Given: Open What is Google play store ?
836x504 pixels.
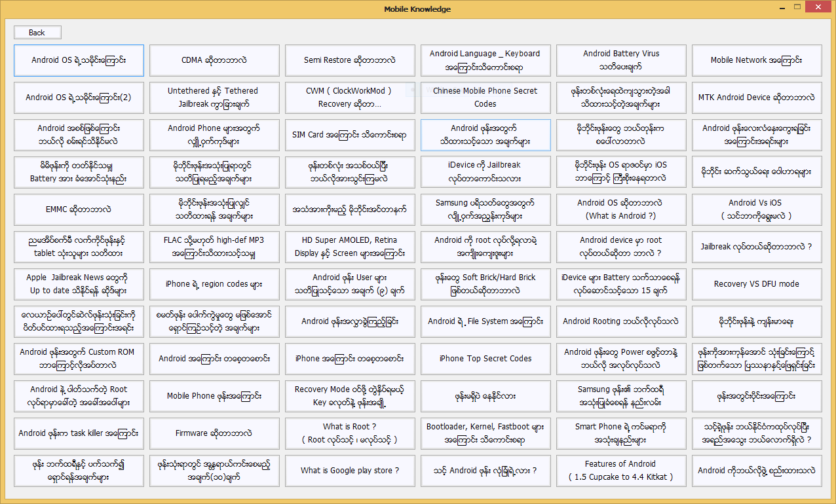Looking at the screenshot, I should (350, 471).
